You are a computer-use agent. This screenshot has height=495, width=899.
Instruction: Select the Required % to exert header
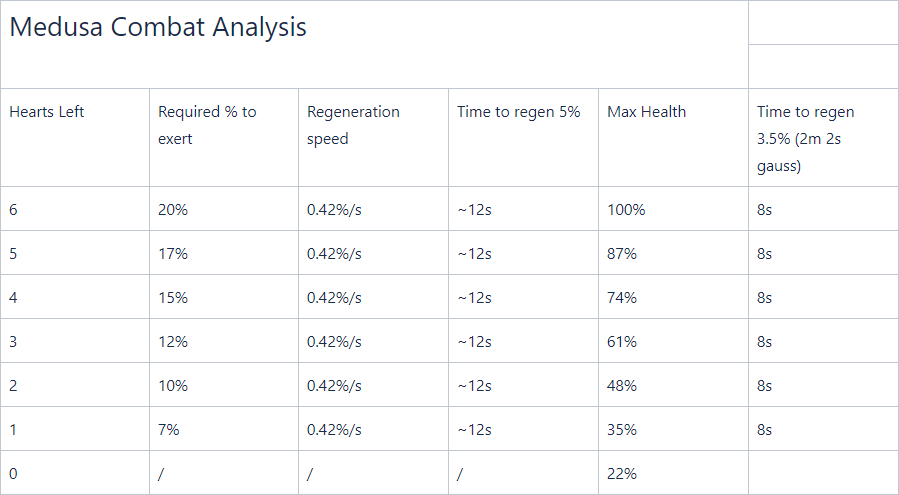tap(224, 138)
